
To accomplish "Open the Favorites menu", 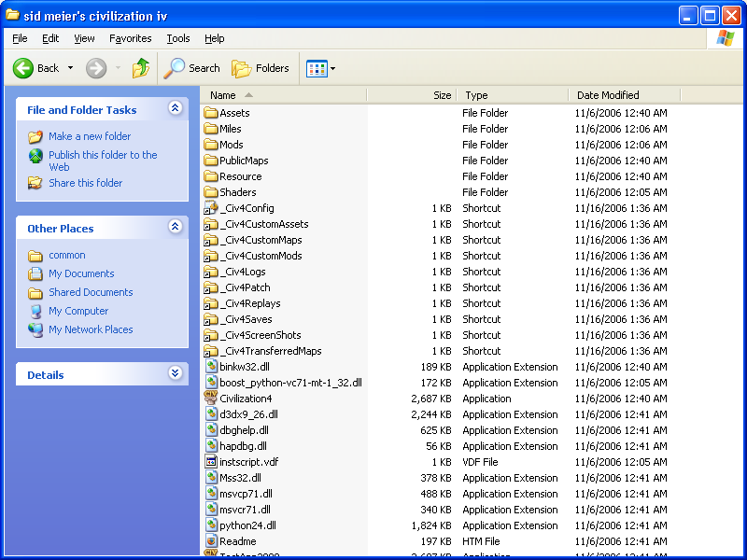I will point(130,38).
